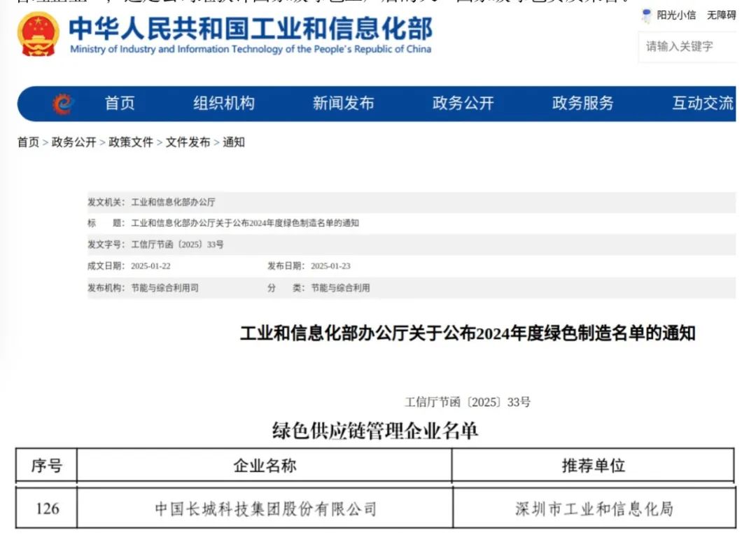The image size is (756, 547).
Task: Go to 政策文件 in the breadcrumb
Action: [131, 142]
